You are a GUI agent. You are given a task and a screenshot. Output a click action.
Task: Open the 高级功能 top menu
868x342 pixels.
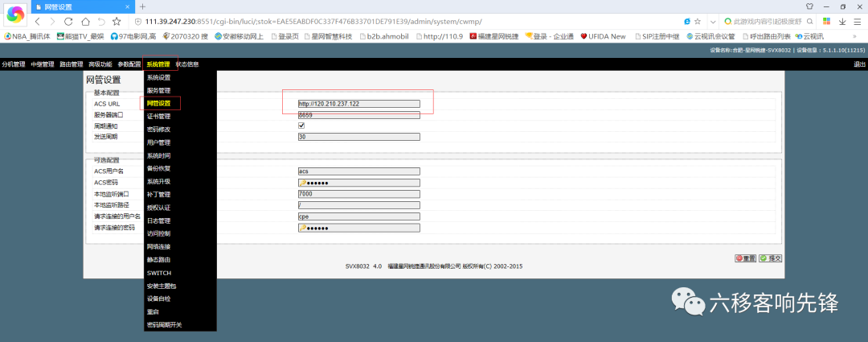pyautogui.click(x=100, y=64)
